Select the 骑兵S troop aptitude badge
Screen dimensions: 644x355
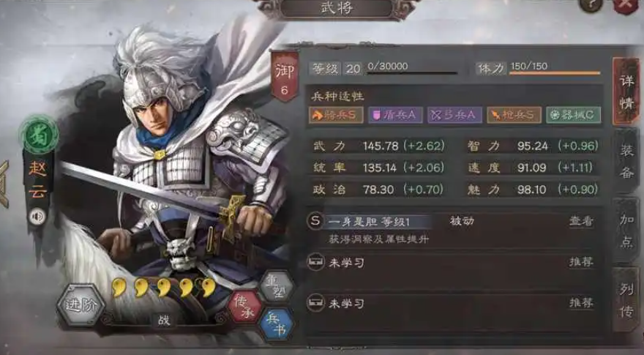(x=336, y=115)
